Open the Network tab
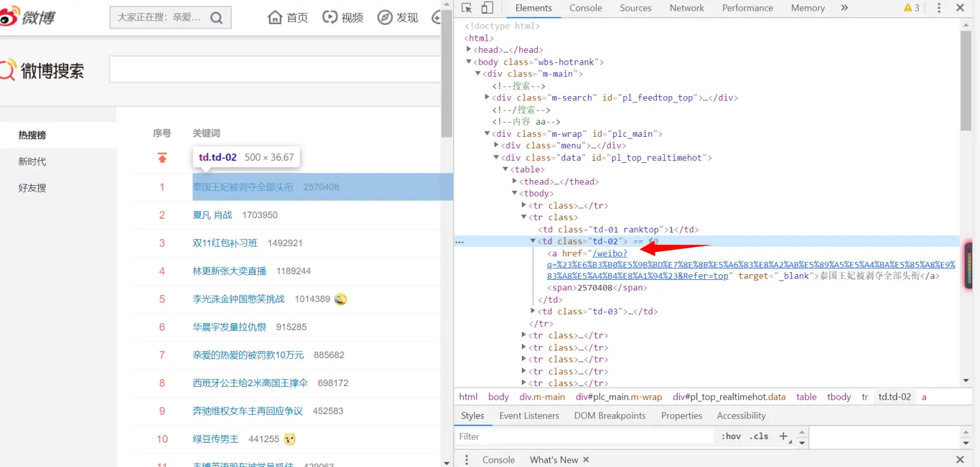Viewport: 980px width, 467px height. (687, 8)
